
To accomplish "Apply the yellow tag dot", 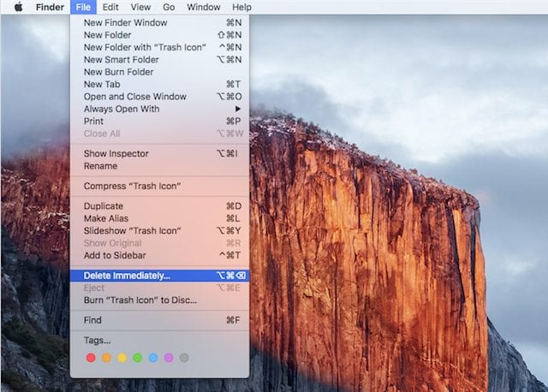I will pyautogui.click(x=122, y=358).
